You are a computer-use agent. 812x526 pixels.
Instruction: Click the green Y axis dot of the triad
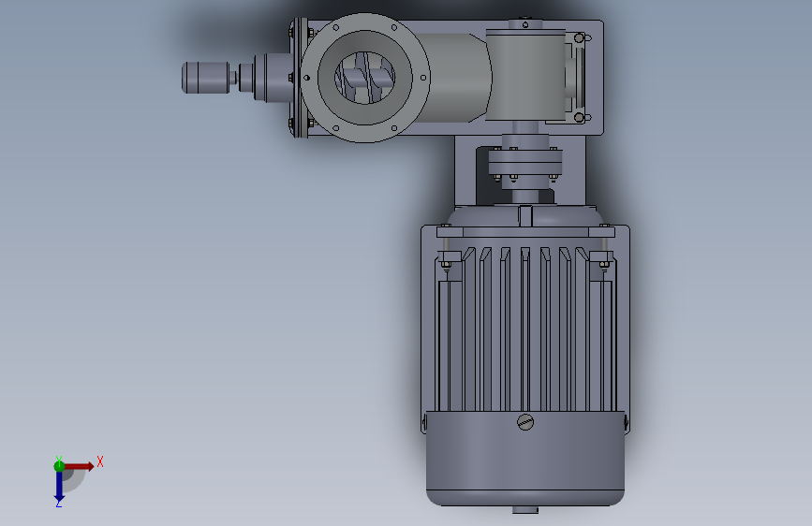coord(59,466)
